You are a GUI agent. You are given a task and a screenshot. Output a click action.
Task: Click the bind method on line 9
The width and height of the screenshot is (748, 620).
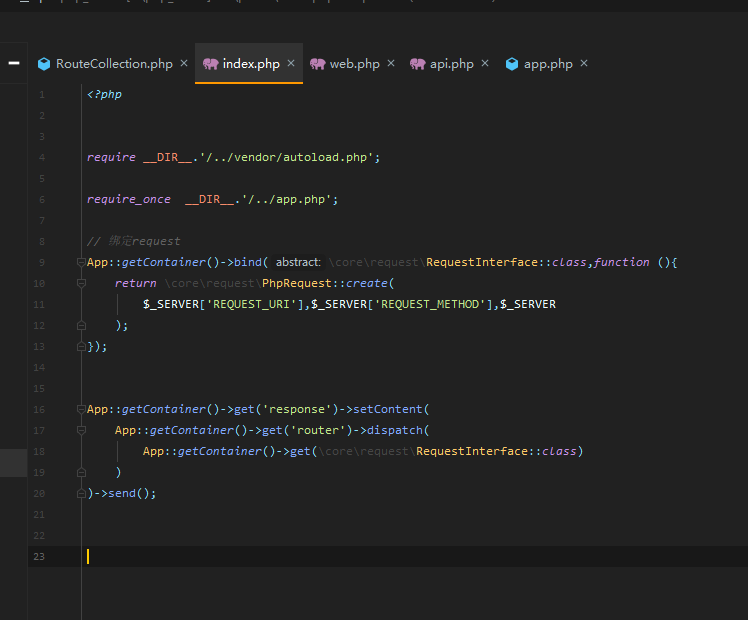click(x=248, y=262)
